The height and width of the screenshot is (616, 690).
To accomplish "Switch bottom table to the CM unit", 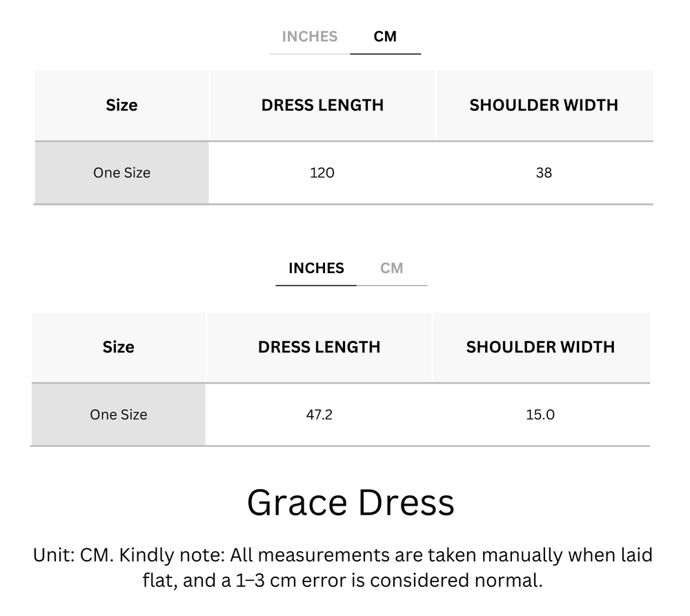I will click(393, 268).
